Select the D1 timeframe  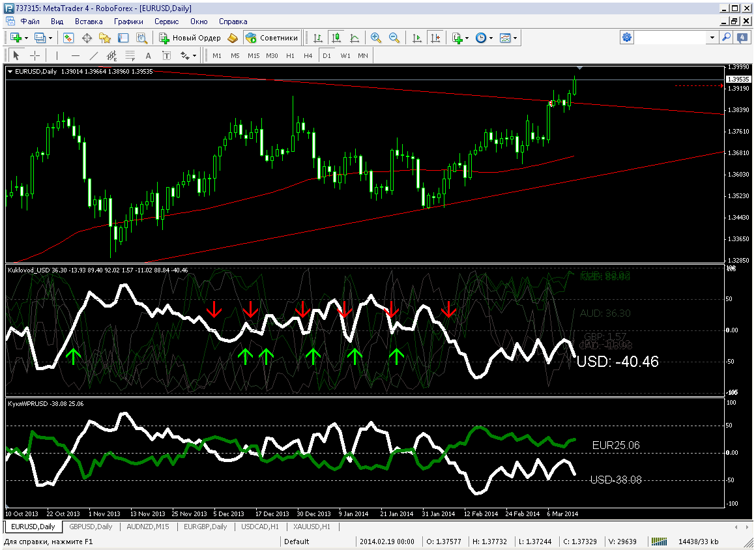(327, 55)
